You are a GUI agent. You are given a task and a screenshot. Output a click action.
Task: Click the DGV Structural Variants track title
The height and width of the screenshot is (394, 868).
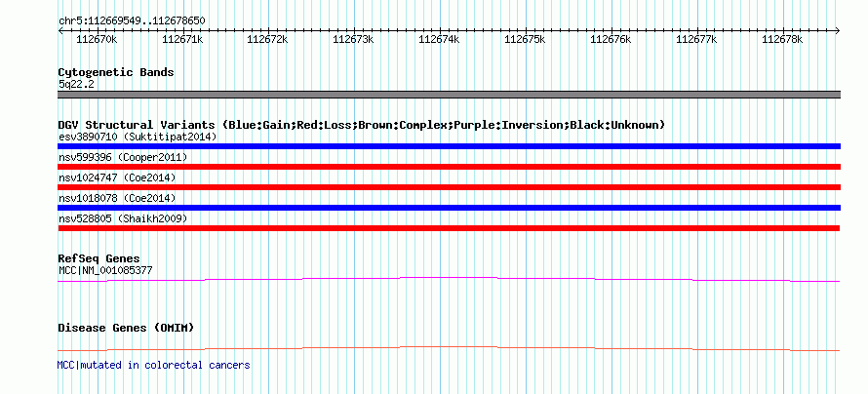362,125
